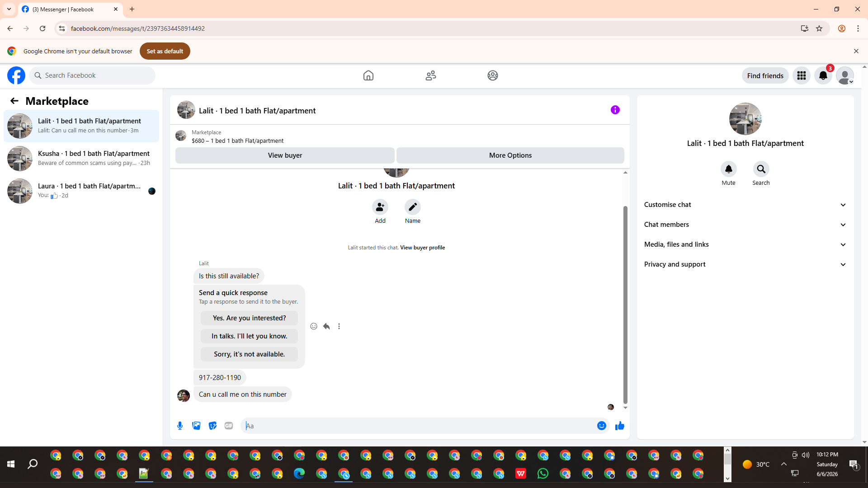Open the Windows Start menu

(11, 464)
